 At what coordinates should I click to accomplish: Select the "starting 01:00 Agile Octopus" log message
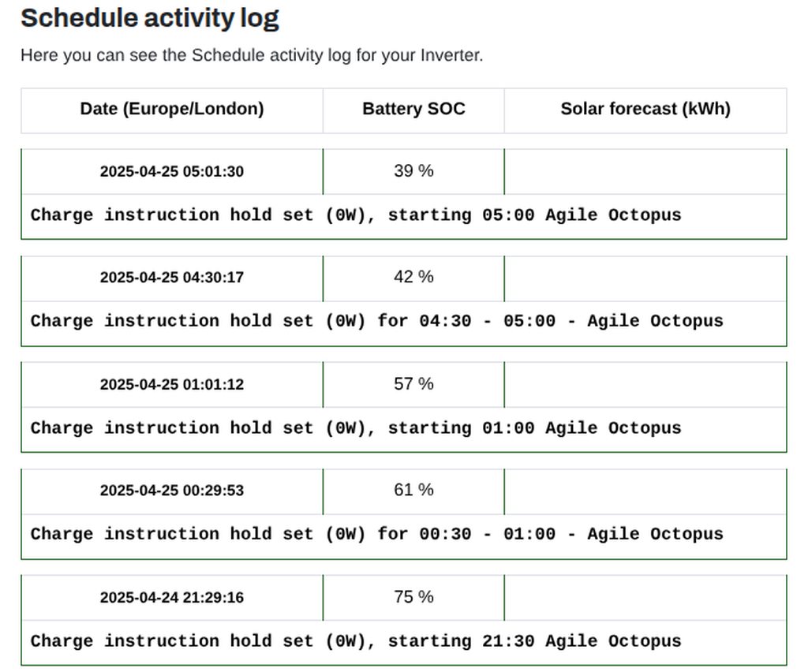(356, 428)
